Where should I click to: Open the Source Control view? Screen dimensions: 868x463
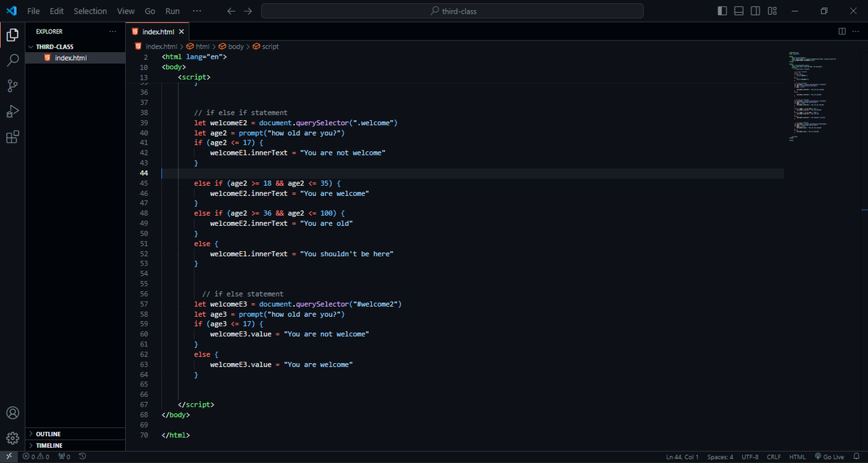(12, 86)
